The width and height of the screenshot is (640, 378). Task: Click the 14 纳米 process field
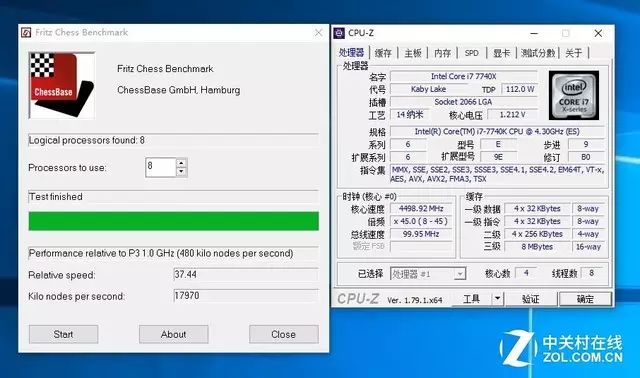pos(410,115)
